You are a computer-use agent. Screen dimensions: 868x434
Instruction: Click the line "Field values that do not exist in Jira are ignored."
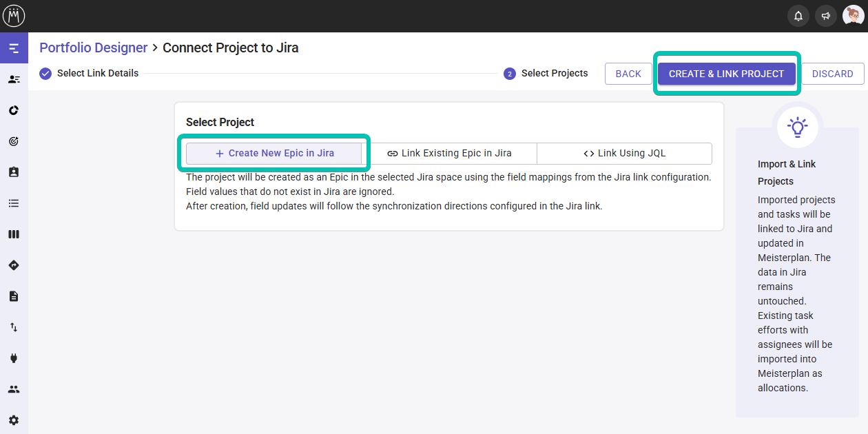pos(290,192)
